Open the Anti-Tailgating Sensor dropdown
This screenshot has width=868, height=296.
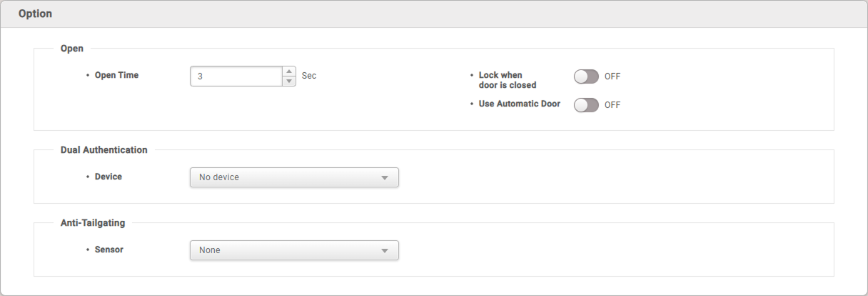(294, 250)
